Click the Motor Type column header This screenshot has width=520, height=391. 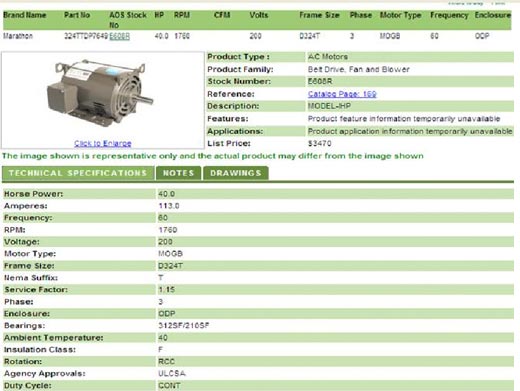[400, 15]
